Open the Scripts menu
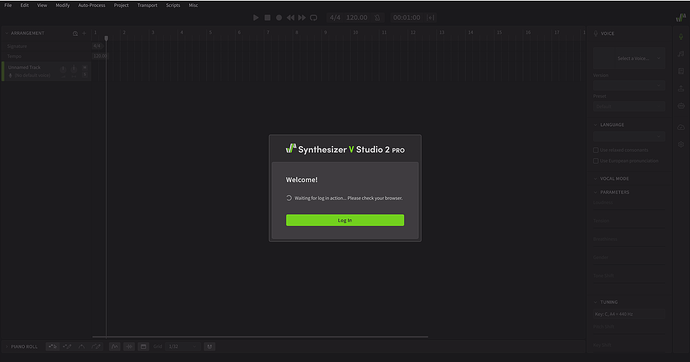The height and width of the screenshot is (362, 690). (x=173, y=5)
